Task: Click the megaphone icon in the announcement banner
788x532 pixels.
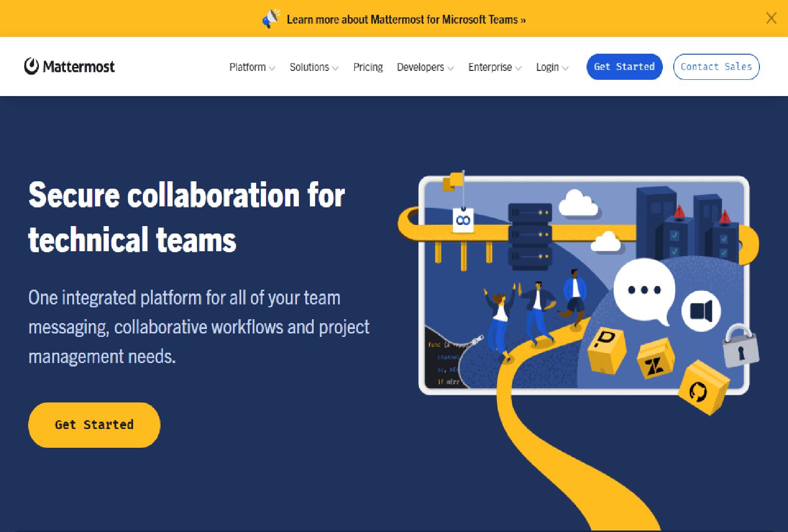Action: 270,20
